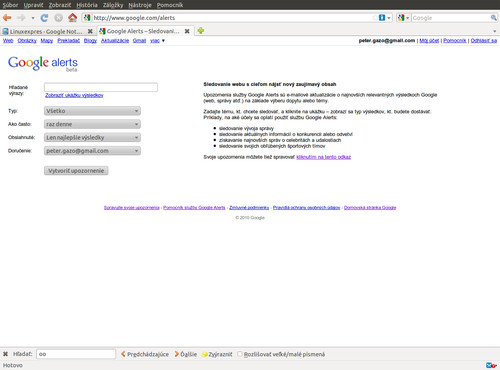Switch to the Linuxexpres Google Notebook tab
Screen dimensions: 500x370
47,31
